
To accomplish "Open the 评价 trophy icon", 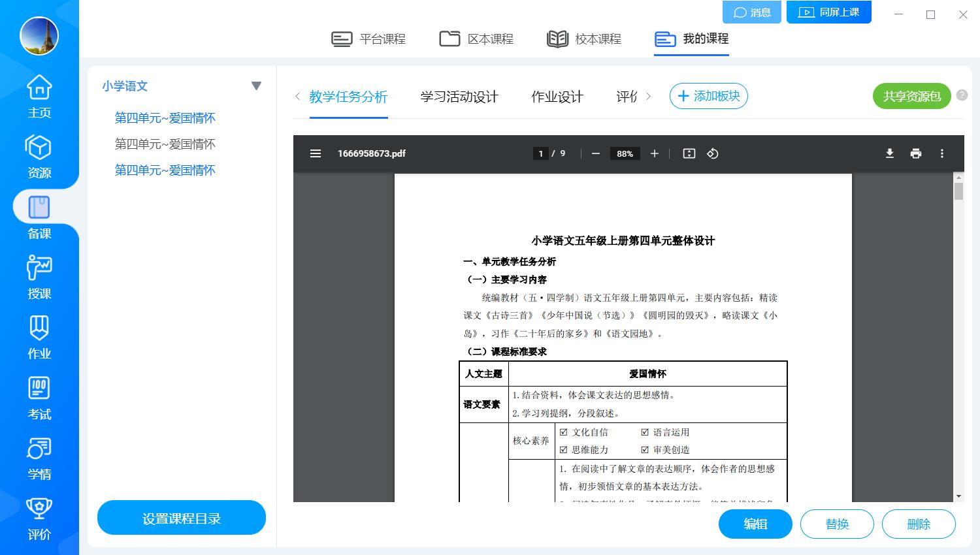I will (x=39, y=509).
